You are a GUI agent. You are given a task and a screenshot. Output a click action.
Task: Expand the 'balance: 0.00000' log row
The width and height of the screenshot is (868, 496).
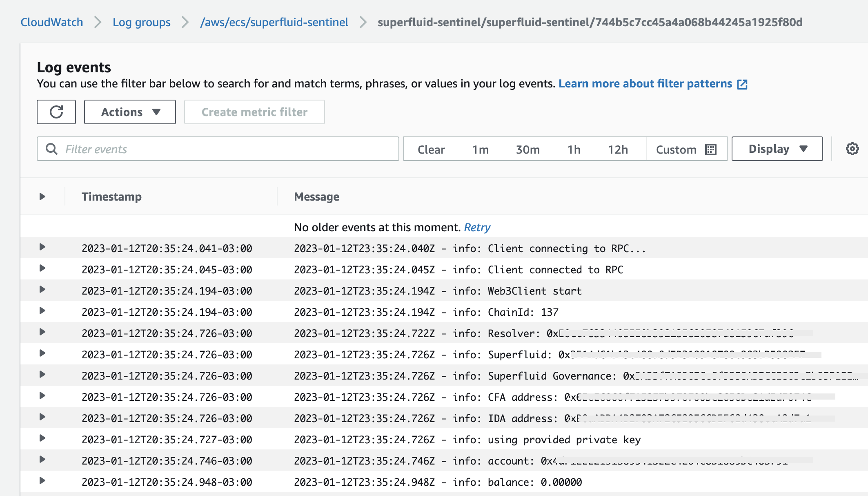pyautogui.click(x=42, y=481)
